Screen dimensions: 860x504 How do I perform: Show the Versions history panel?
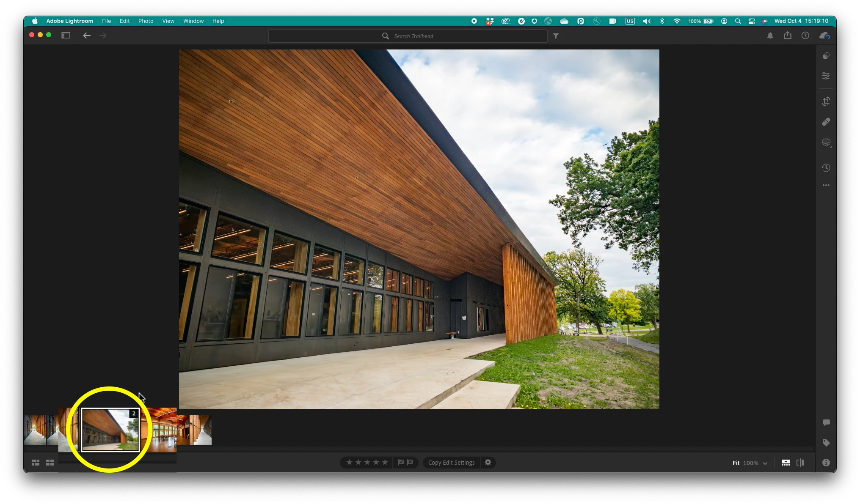tap(826, 168)
